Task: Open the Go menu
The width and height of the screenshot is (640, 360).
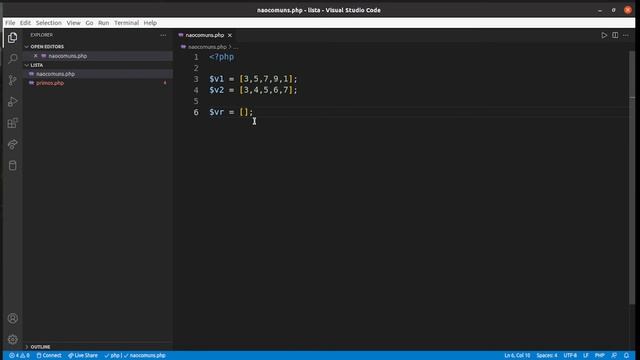Action: (89, 23)
